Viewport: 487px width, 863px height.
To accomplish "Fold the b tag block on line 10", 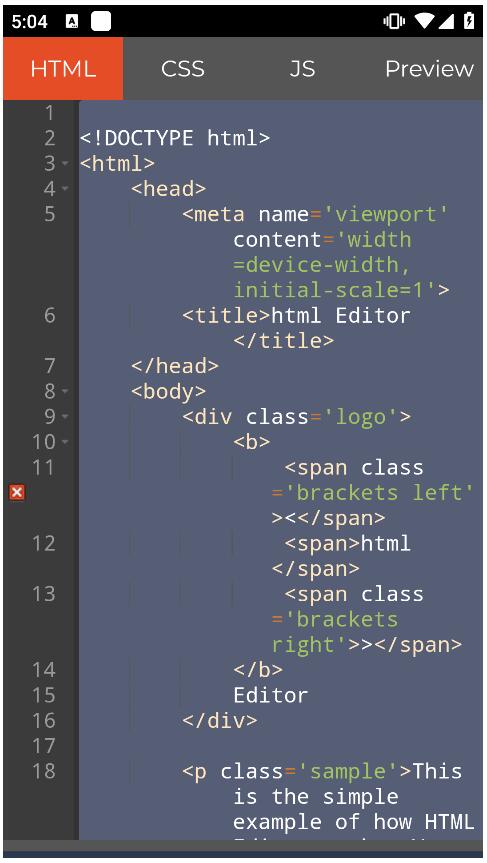I will pyautogui.click(x=65, y=442).
